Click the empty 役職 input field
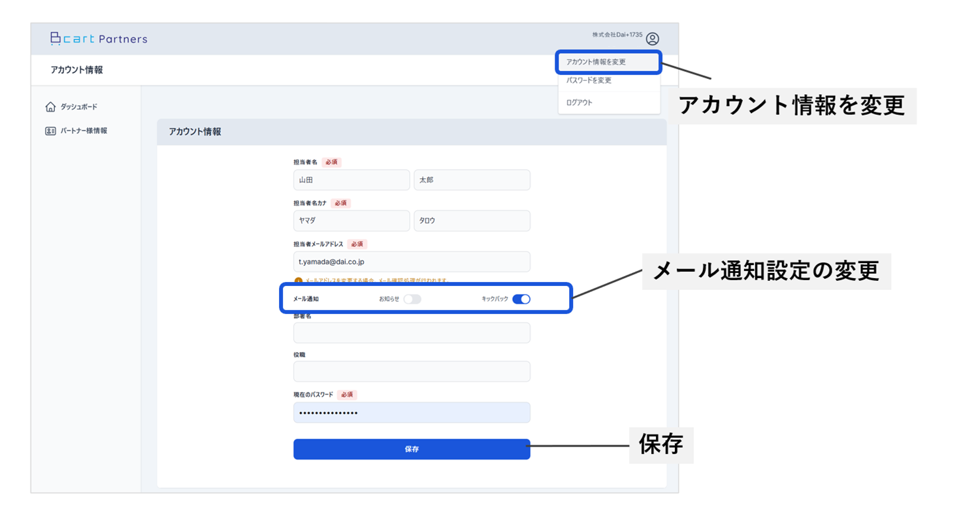Image resolution: width=980 pixels, height=525 pixels. coord(412,372)
